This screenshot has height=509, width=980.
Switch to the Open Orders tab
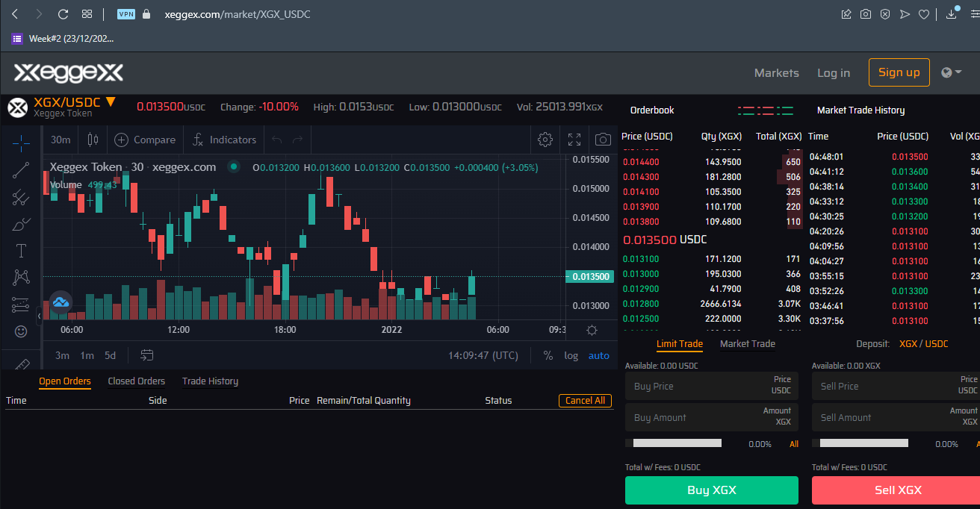point(65,381)
